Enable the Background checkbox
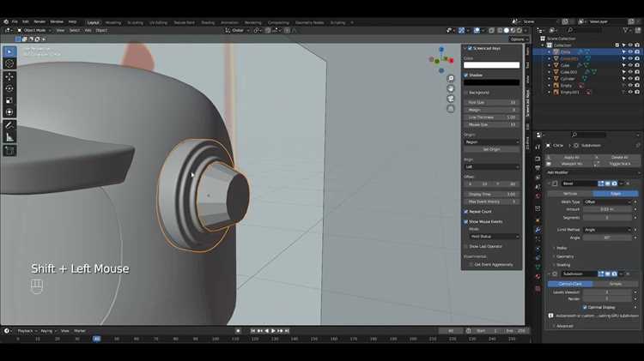This screenshot has width=644, height=361. point(465,93)
